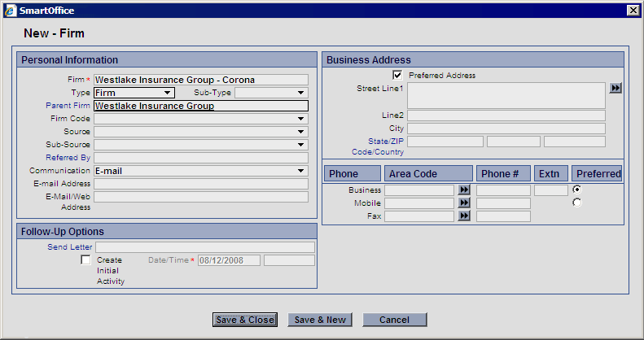Viewport: 644px width, 340px height.
Task: Open the Referred By link
Action: coord(68,158)
